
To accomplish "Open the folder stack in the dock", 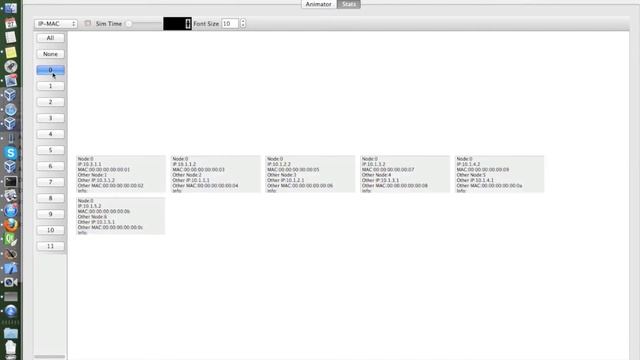I will coord(11,333).
